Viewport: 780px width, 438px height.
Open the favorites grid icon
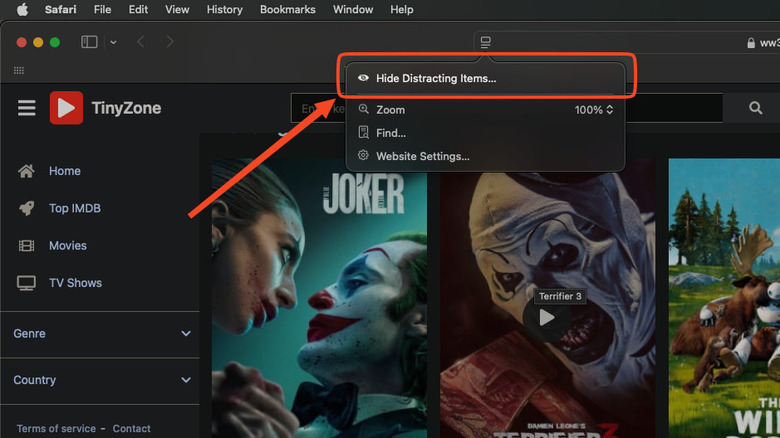19,70
